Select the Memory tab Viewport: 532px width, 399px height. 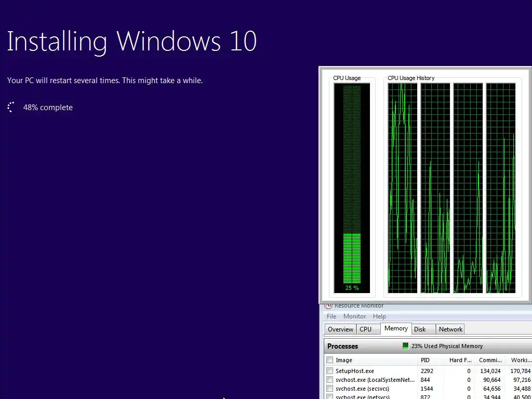click(396, 328)
